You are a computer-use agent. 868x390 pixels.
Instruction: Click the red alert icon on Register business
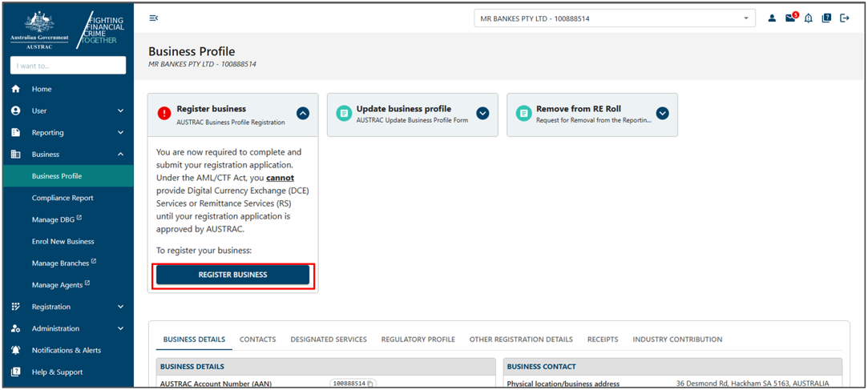pos(164,114)
